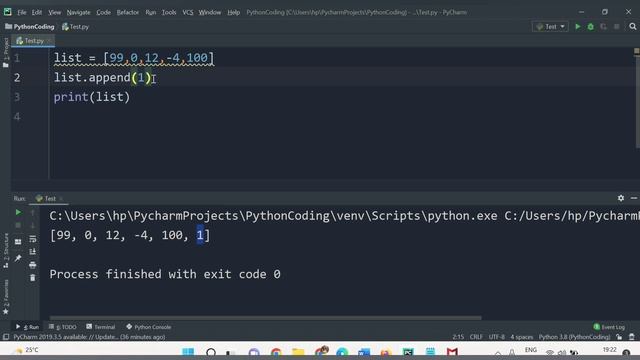The height and width of the screenshot is (360, 640).
Task: Toggle soft-wrap in the Run console
Action: pos(33,239)
